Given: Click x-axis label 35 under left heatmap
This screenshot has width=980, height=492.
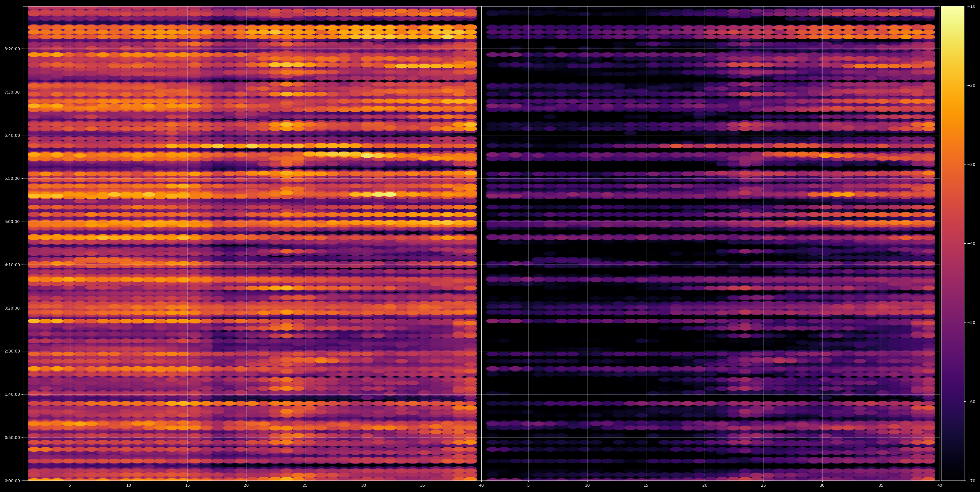Looking at the screenshot, I should tap(423, 486).
